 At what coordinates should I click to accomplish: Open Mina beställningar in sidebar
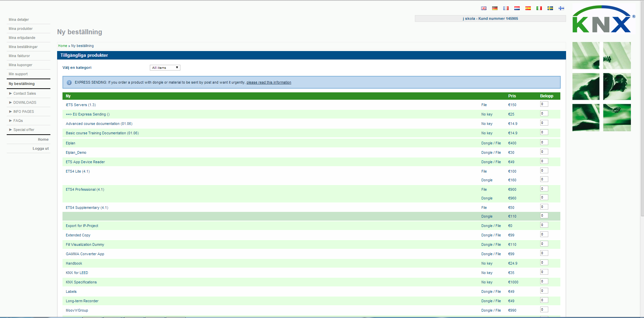pos(23,47)
